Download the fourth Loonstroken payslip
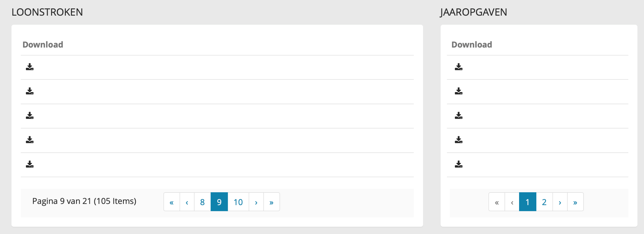Screen dimensions: 644x234 30,140
